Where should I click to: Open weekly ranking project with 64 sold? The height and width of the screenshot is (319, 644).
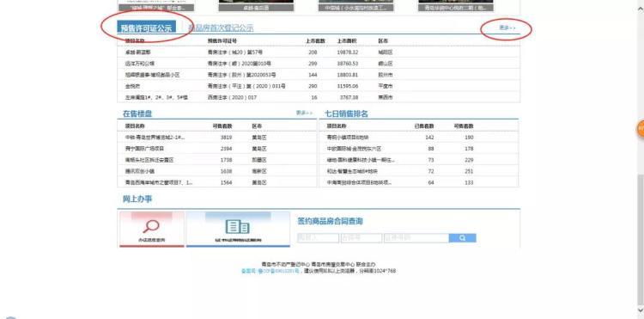click(x=360, y=182)
